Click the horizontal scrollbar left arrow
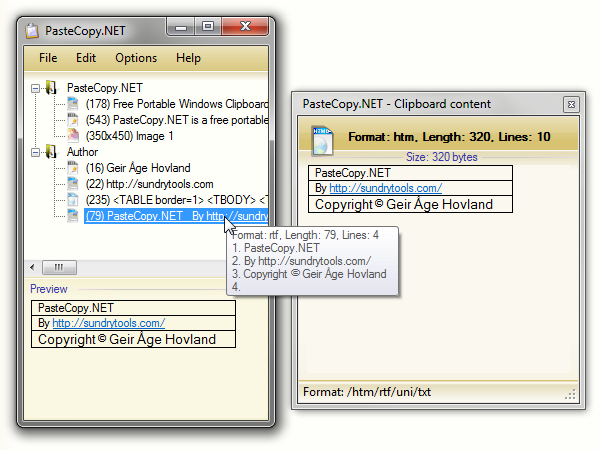600x450 pixels. (32, 267)
